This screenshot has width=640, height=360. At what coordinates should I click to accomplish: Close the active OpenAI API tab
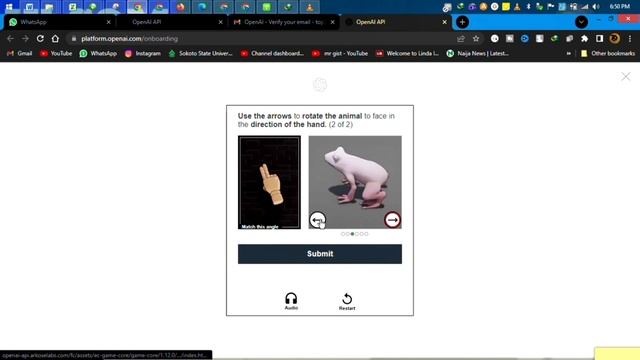(444, 22)
